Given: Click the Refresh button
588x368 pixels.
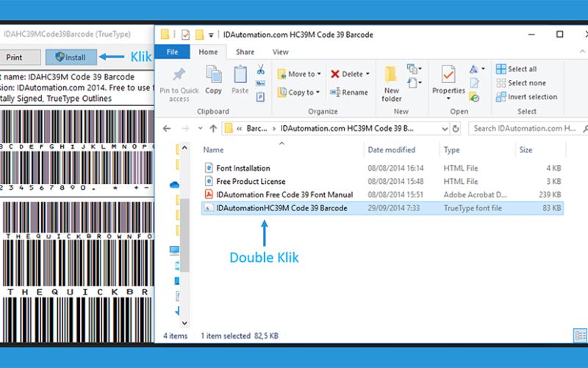Looking at the screenshot, I should tap(456, 129).
